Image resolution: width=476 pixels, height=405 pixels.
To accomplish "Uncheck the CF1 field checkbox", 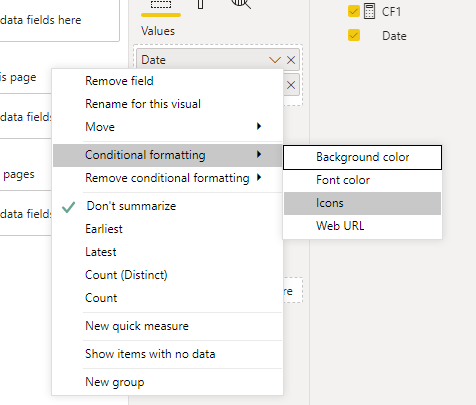I will point(354,11).
